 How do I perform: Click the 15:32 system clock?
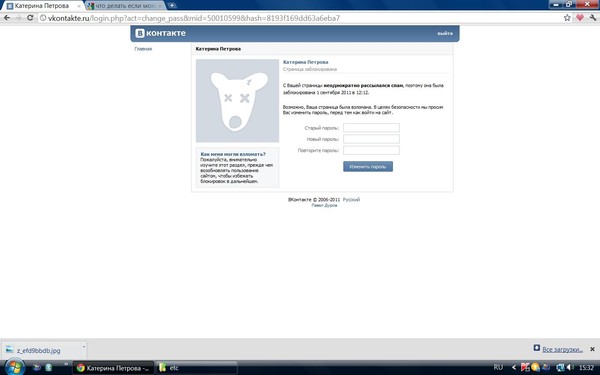[x=587, y=368]
